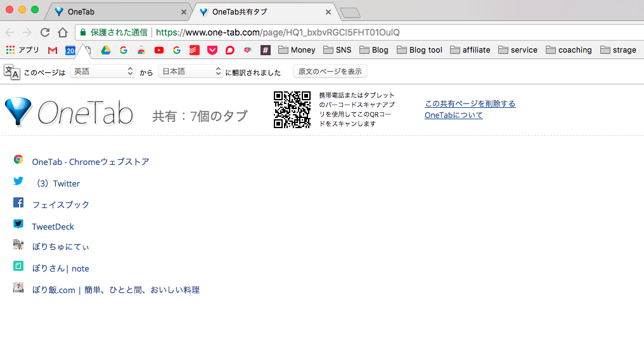Viewport: 644px width, 354px height.
Task: Open the OneTabについて link
Action: 453,115
